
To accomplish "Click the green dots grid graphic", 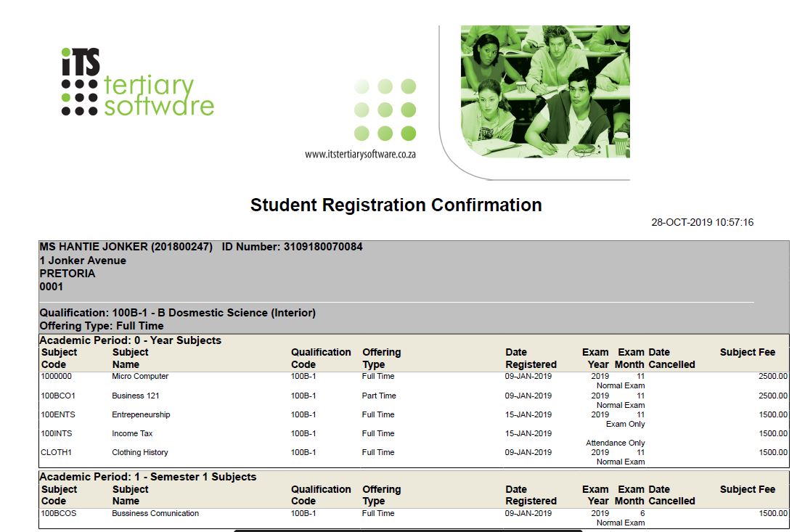I will pyautogui.click(x=385, y=110).
